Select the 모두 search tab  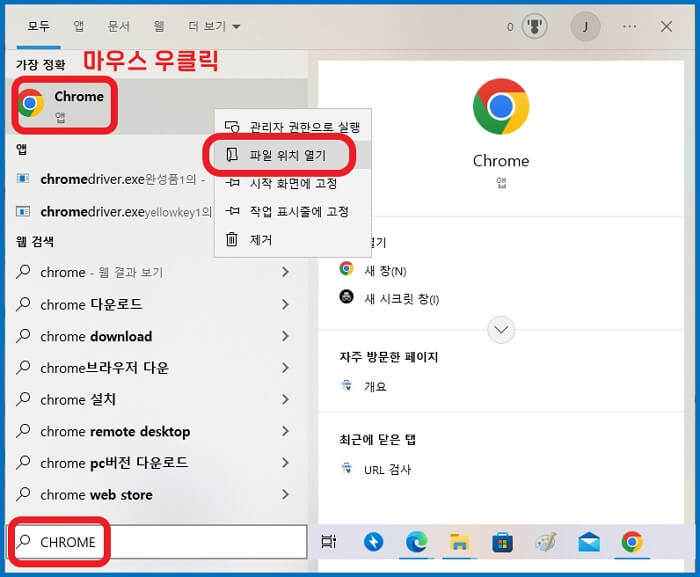pos(38,26)
